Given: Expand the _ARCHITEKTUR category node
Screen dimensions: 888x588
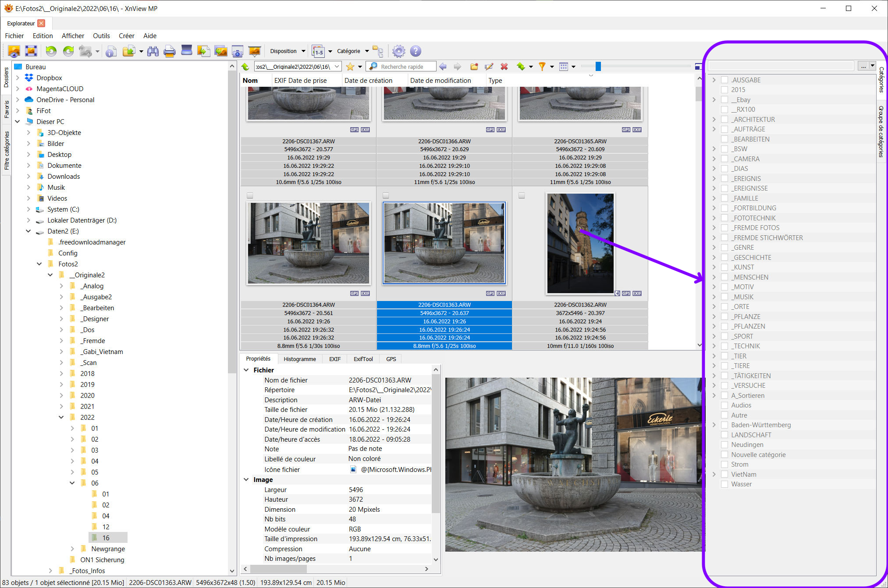Looking at the screenshot, I should (714, 119).
